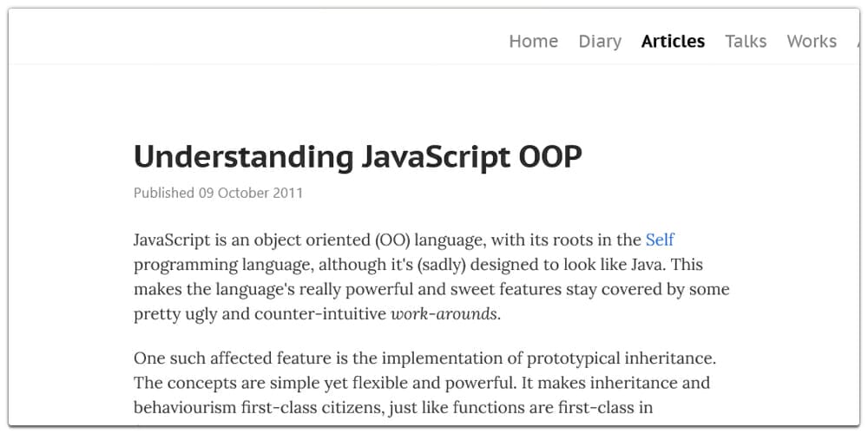This screenshot has width=868, height=434.
Task: Click the phrase 'designed to look like Java'
Action: [566, 265]
